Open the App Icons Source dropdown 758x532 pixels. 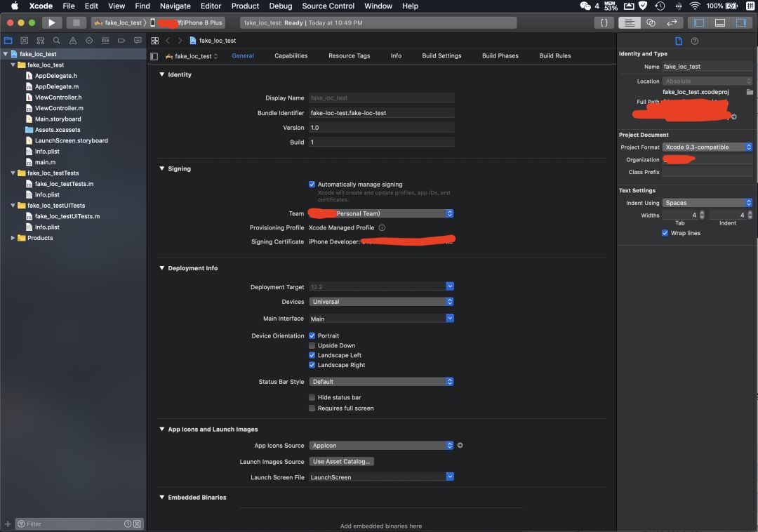(x=381, y=446)
